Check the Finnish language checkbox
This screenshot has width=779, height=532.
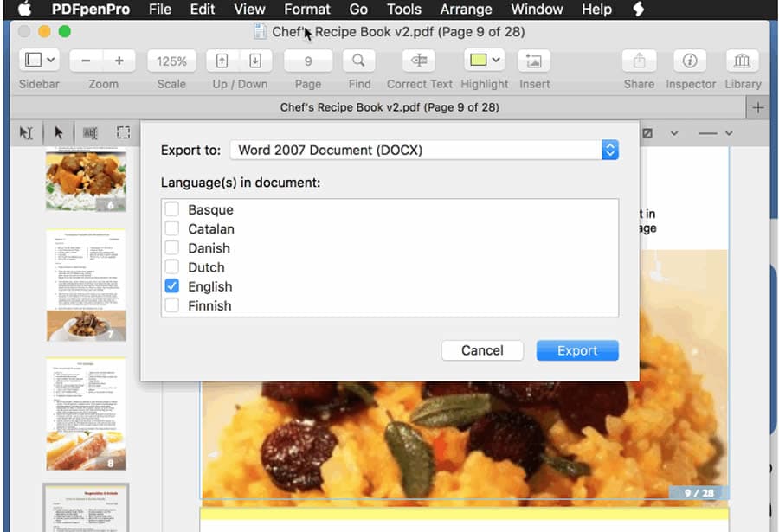click(x=172, y=305)
